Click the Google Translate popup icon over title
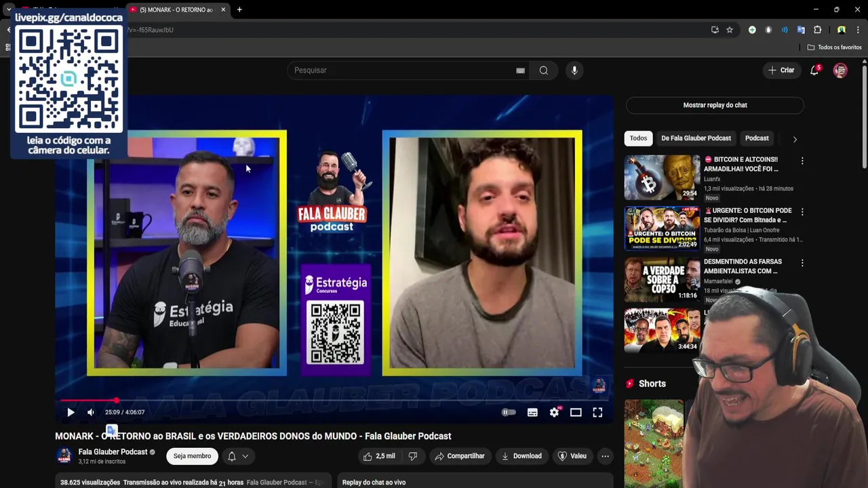This screenshot has width=868, height=488. (x=112, y=430)
